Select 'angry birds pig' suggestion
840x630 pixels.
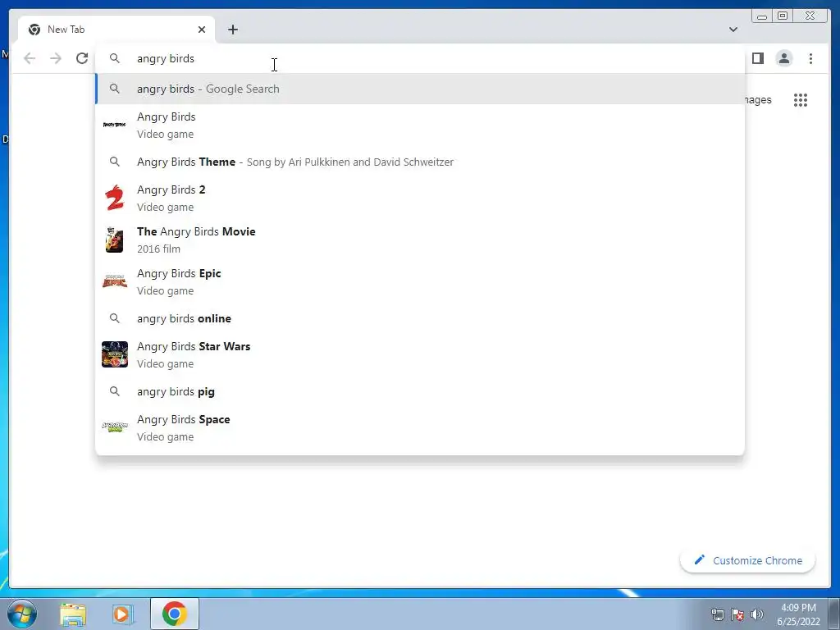pyautogui.click(x=420, y=391)
